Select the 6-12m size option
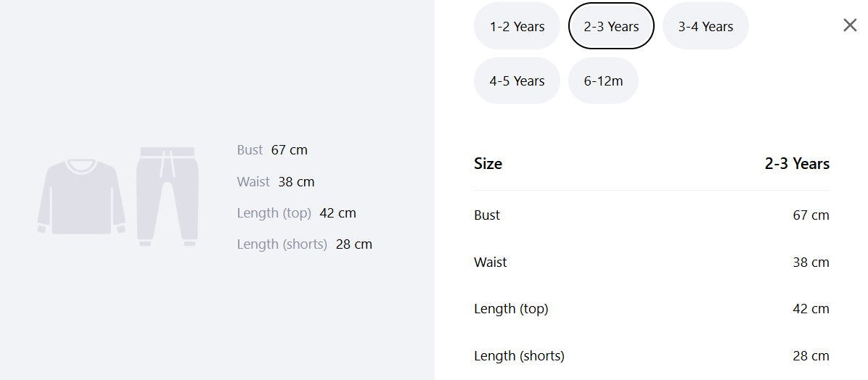The width and height of the screenshot is (868, 380). [x=603, y=80]
